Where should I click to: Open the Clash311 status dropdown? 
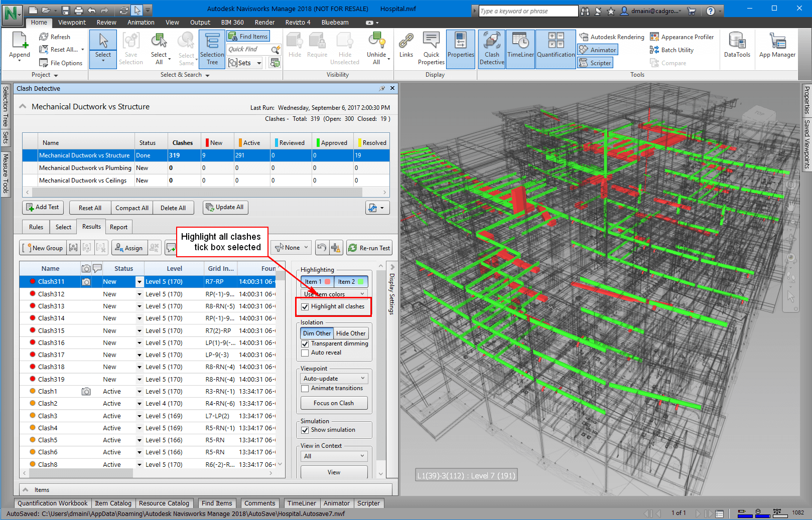pyautogui.click(x=140, y=282)
